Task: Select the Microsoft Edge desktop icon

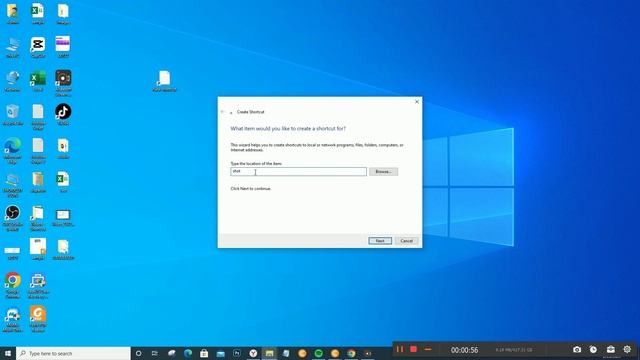Action: (13, 151)
